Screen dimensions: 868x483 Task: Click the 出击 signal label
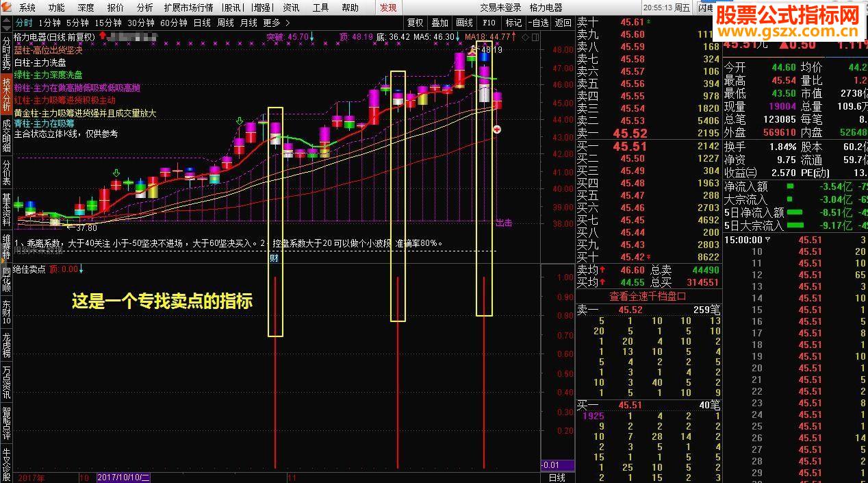click(504, 222)
